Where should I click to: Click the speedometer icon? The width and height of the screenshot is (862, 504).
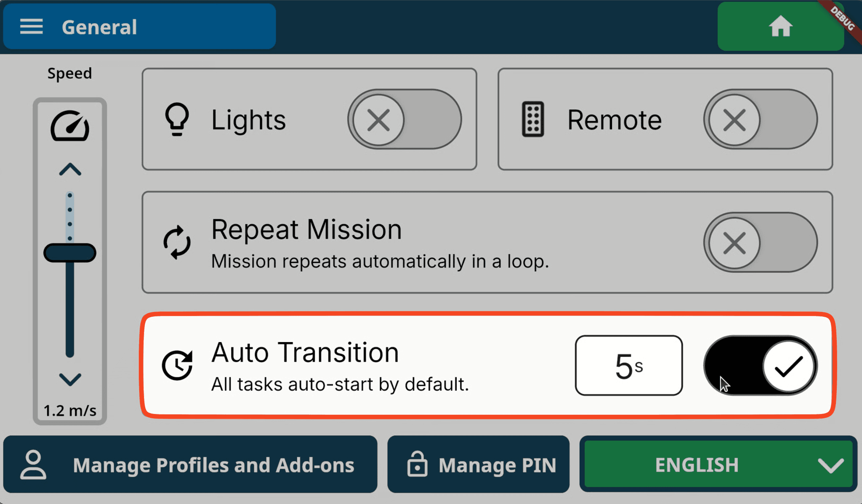[x=70, y=126]
